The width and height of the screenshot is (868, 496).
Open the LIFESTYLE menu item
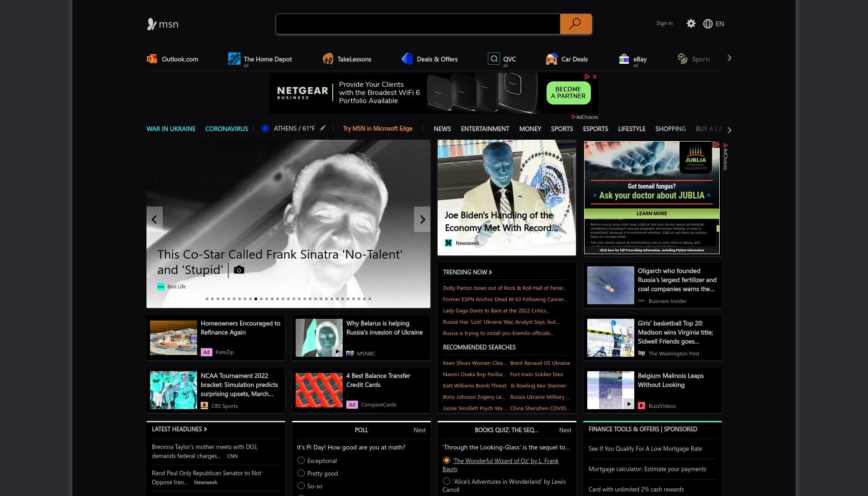coord(632,129)
